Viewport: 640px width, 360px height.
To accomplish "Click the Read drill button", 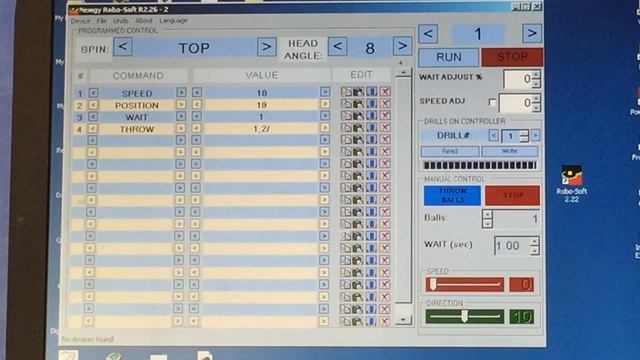I will pyautogui.click(x=450, y=151).
